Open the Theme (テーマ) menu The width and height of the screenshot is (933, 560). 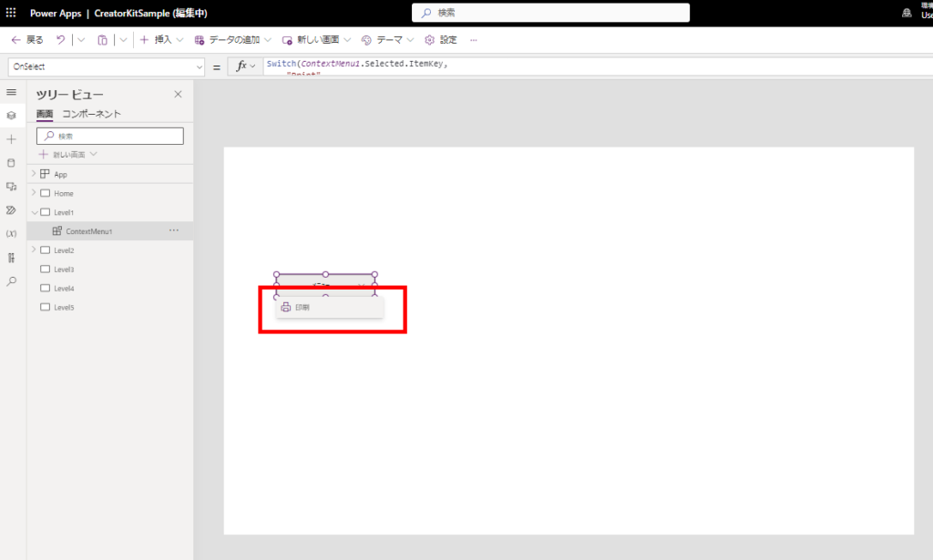tap(387, 40)
